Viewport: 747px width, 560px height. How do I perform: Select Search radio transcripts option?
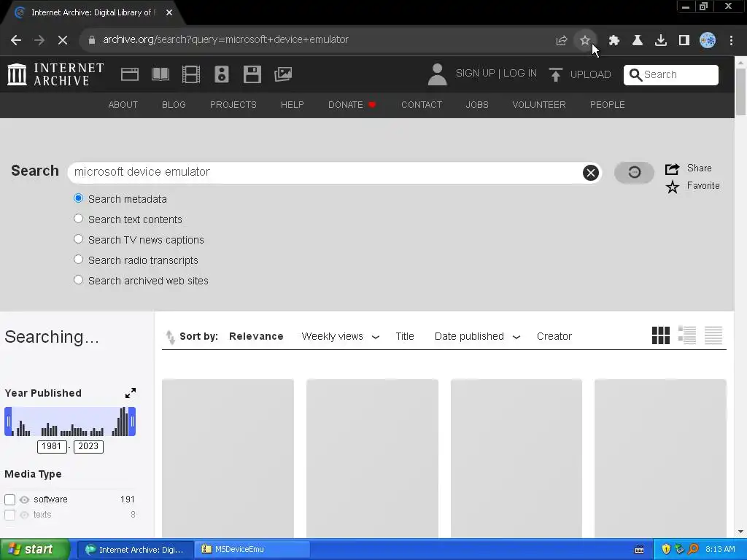(x=78, y=260)
